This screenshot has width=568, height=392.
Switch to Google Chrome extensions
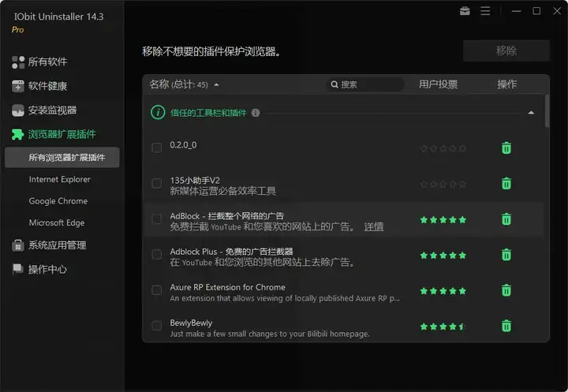coord(58,201)
